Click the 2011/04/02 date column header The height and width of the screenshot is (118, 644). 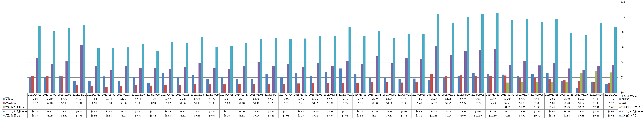tap(35, 95)
